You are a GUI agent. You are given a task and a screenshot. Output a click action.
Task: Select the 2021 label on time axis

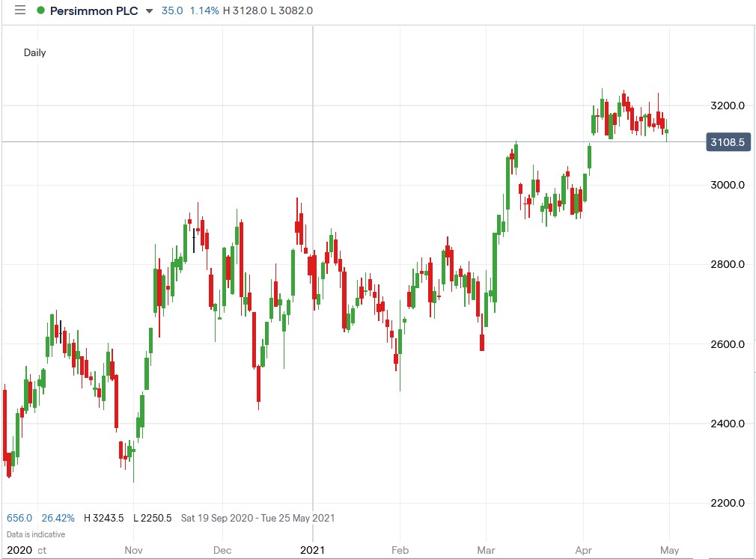313,550
